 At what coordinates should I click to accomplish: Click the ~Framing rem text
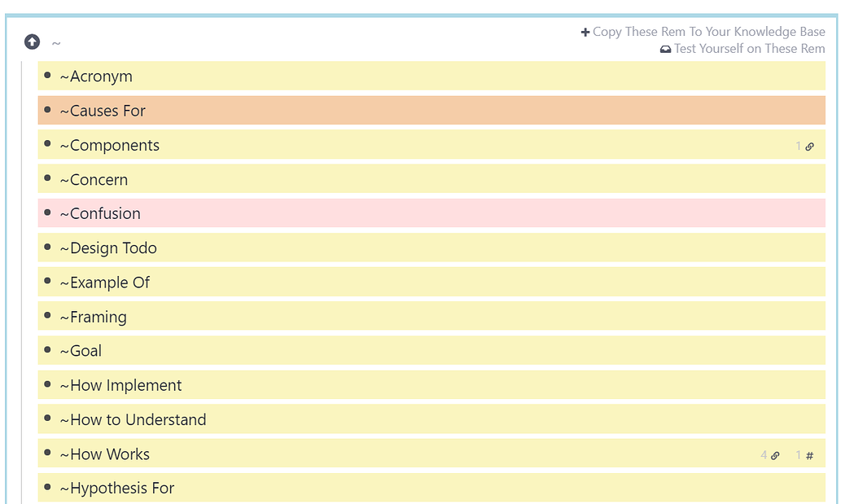[x=94, y=317]
